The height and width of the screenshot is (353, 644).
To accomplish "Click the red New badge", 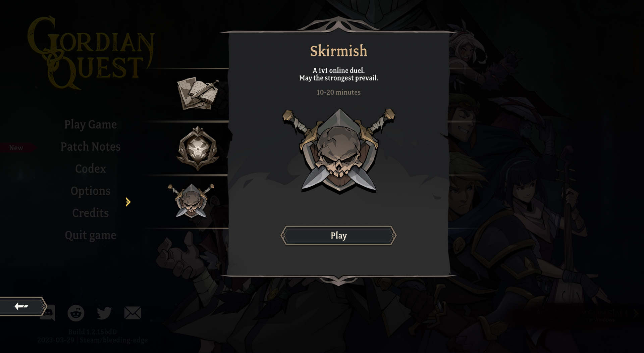I will click(x=17, y=148).
